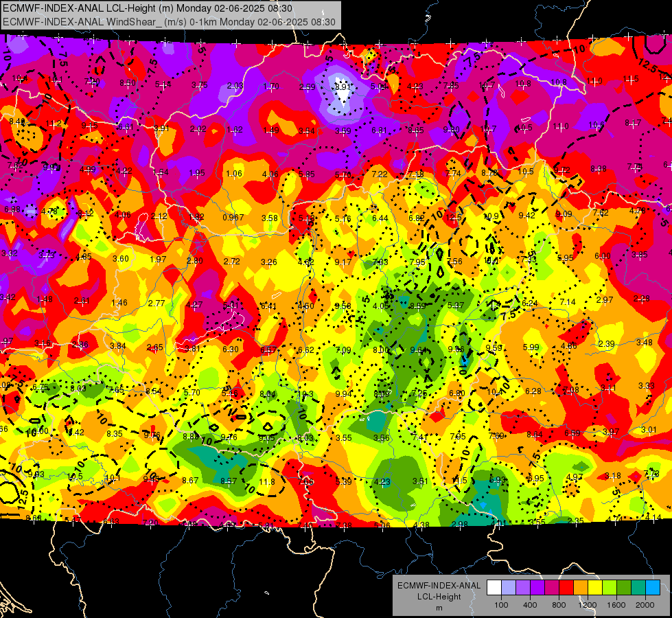The image size is (672, 618).
Task: Click the '9.17' wind shear value
Action: [343, 262]
